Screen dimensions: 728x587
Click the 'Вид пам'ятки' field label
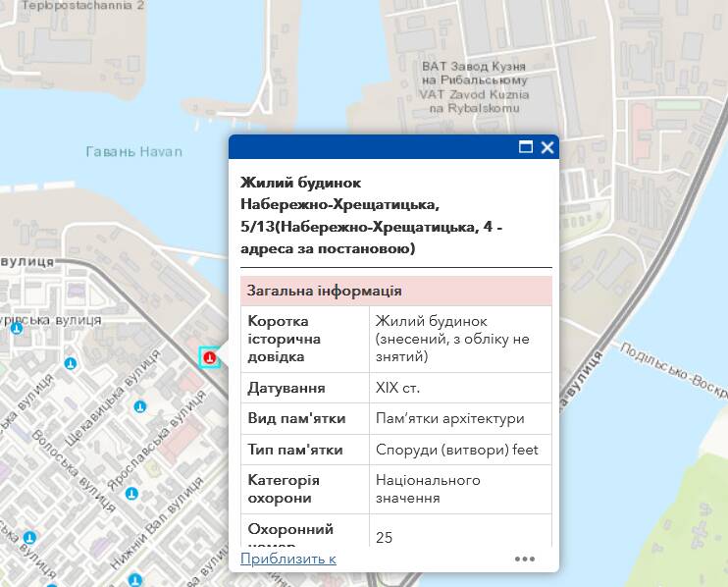pos(296,418)
